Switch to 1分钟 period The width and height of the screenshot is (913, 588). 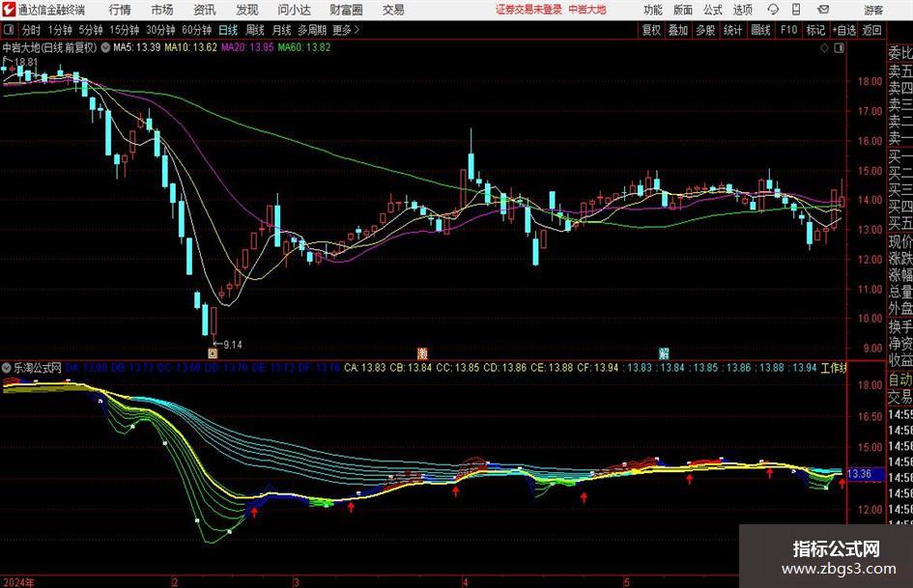(59, 30)
